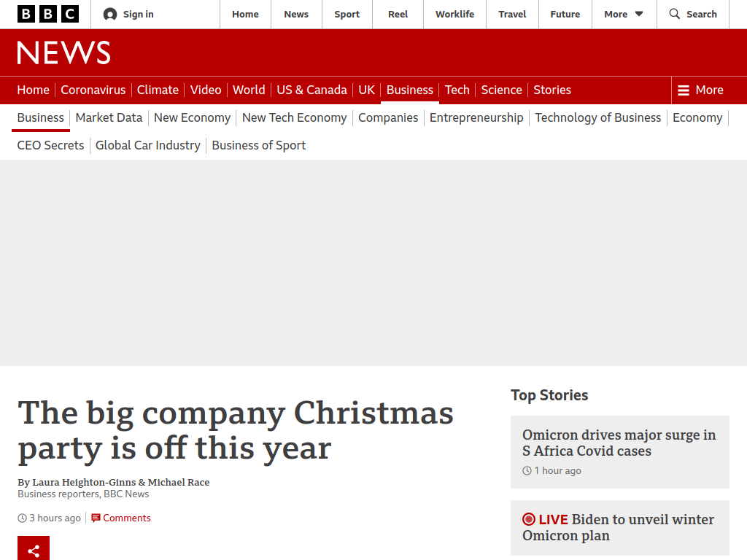Expand the top bar More dropdown arrow
The height and width of the screenshot is (560, 747).
coord(639,15)
